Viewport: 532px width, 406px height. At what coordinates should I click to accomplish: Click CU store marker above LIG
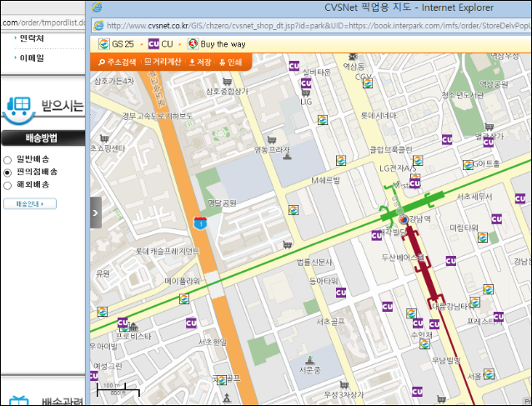pyautogui.click(x=306, y=83)
